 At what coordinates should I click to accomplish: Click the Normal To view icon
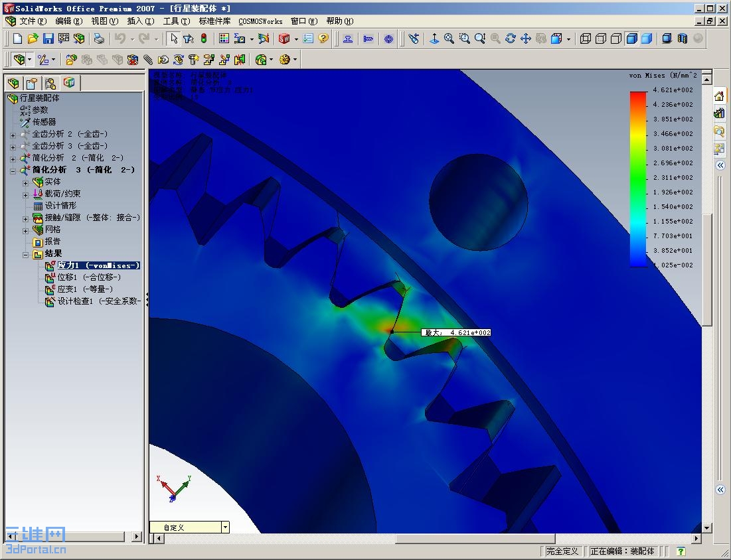point(434,38)
